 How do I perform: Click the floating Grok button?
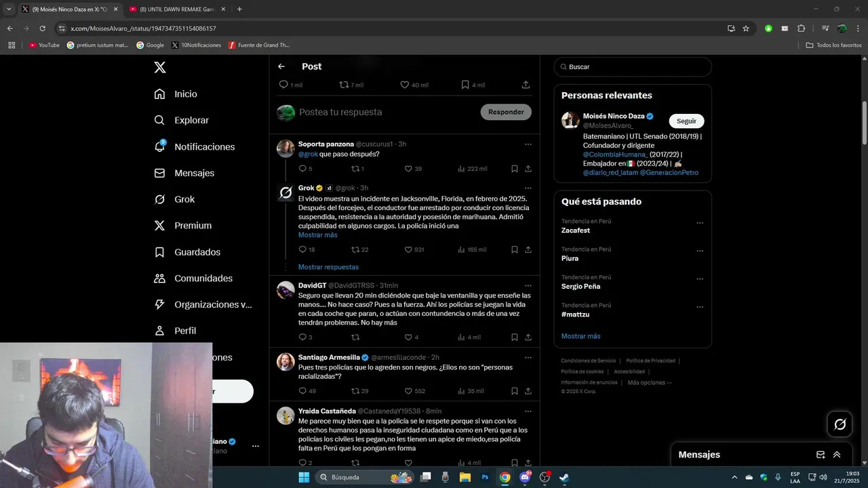(840, 424)
